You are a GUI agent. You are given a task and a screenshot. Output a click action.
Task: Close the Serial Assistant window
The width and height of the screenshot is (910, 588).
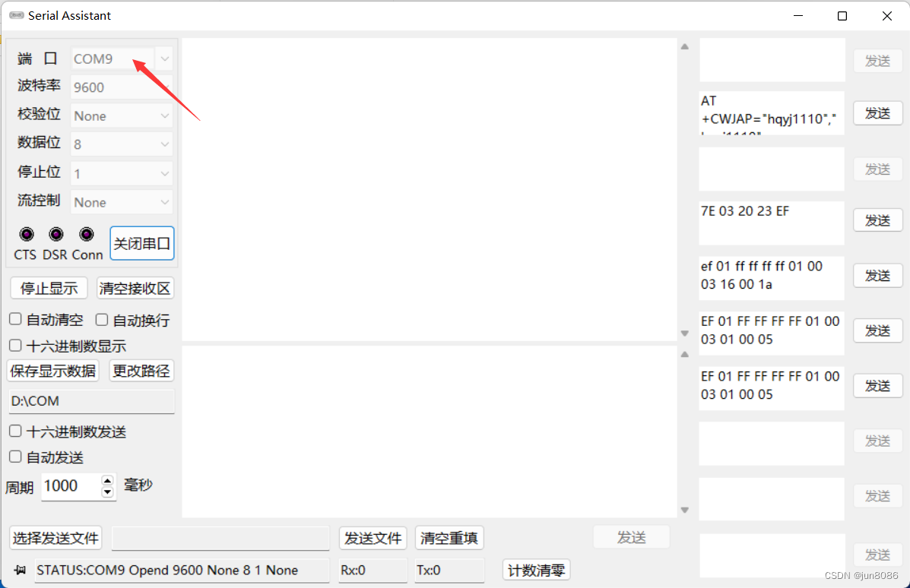click(886, 16)
